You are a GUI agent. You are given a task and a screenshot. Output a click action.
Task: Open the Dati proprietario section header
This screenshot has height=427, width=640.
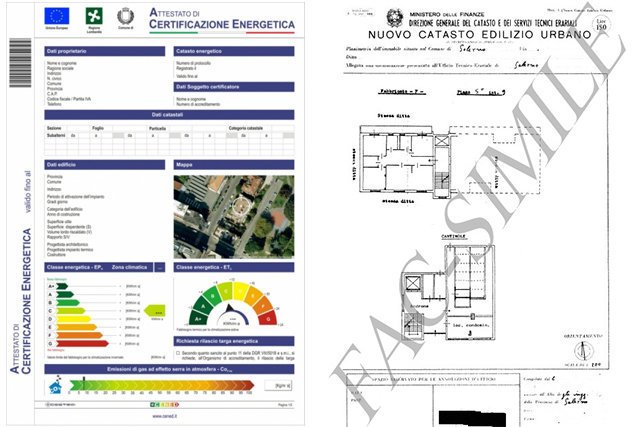tap(104, 51)
